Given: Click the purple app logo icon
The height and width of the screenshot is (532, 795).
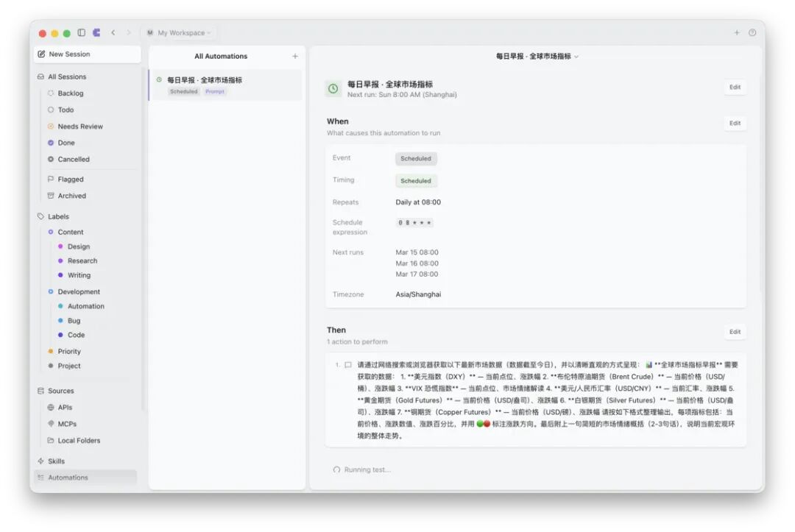Looking at the screenshot, I should click(96, 33).
